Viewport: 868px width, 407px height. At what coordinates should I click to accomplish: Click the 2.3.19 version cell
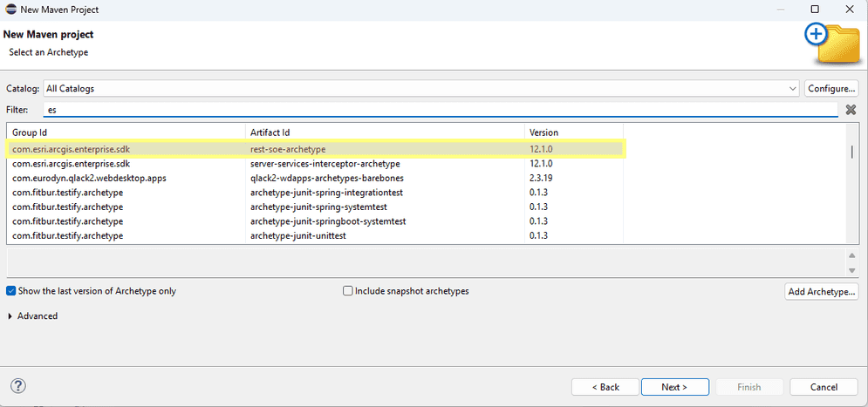(x=541, y=178)
